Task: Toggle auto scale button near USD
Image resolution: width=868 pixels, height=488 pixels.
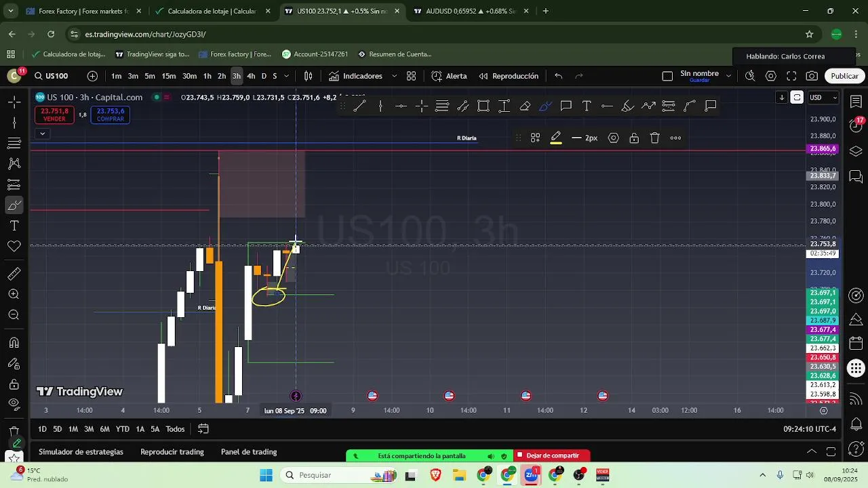Action: (x=797, y=98)
